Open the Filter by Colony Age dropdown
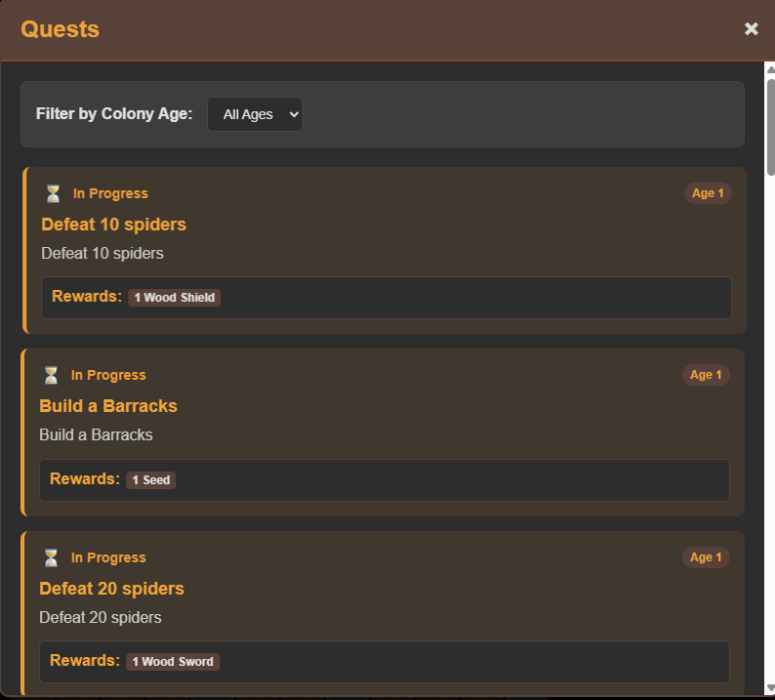Screen dimensions: 775x700 [255, 114]
